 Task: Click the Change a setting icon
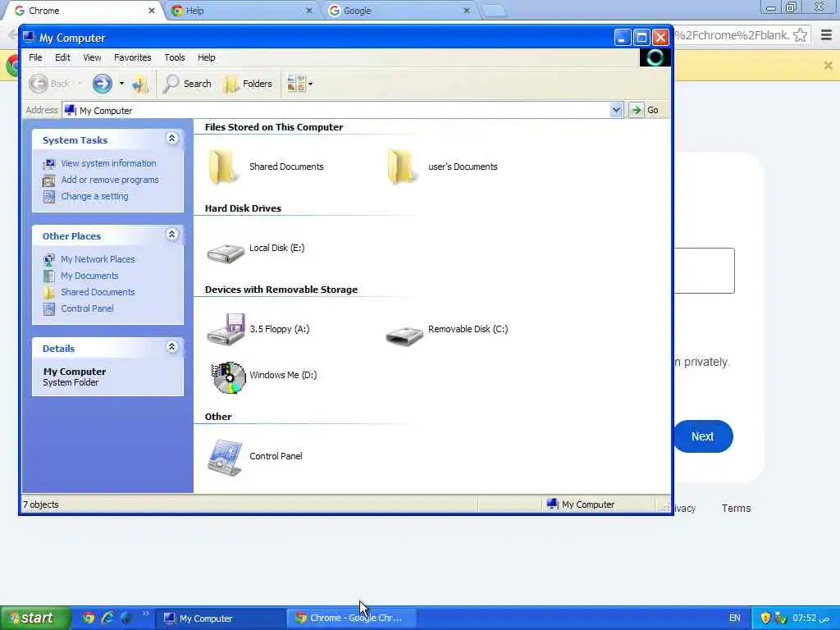coord(48,197)
